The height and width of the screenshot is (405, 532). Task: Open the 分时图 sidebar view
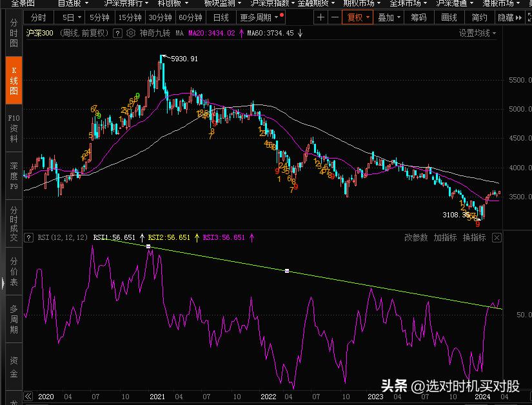coord(14,33)
